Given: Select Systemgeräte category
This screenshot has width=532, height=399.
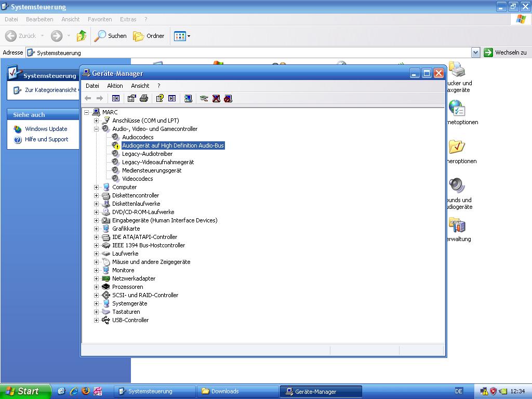Looking at the screenshot, I should pos(129,303).
